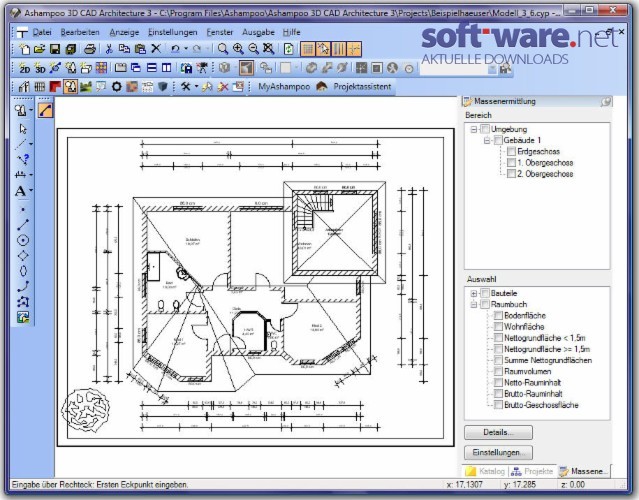Select the red floor slab icon

55,86
